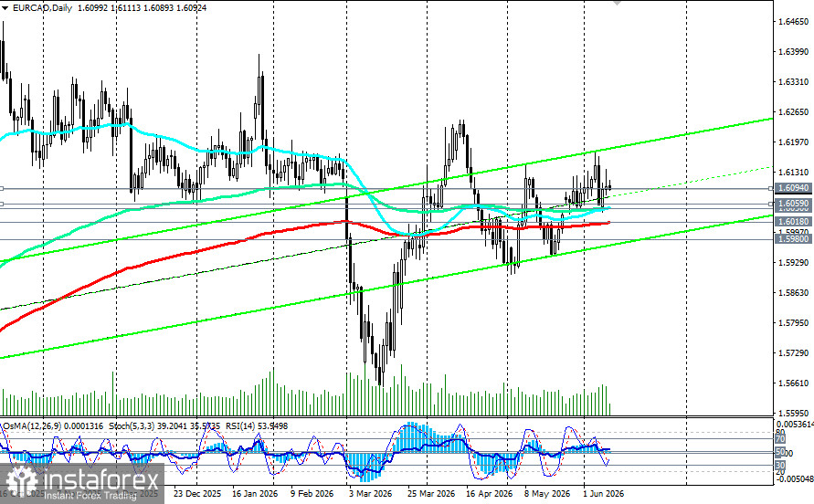The height and width of the screenshot is (504, 814).
Task: Click the 1.59290 price axis label
Action: click(794, 262)
